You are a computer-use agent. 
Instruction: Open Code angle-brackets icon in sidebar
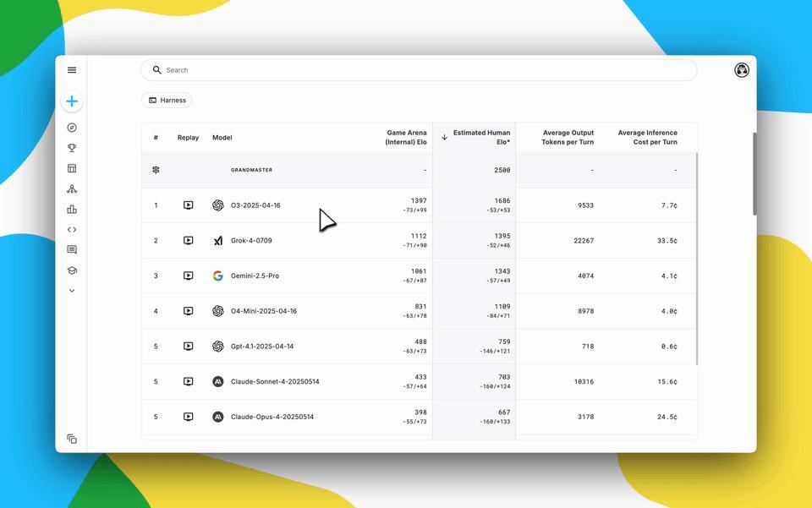click(x=72, y=229)
